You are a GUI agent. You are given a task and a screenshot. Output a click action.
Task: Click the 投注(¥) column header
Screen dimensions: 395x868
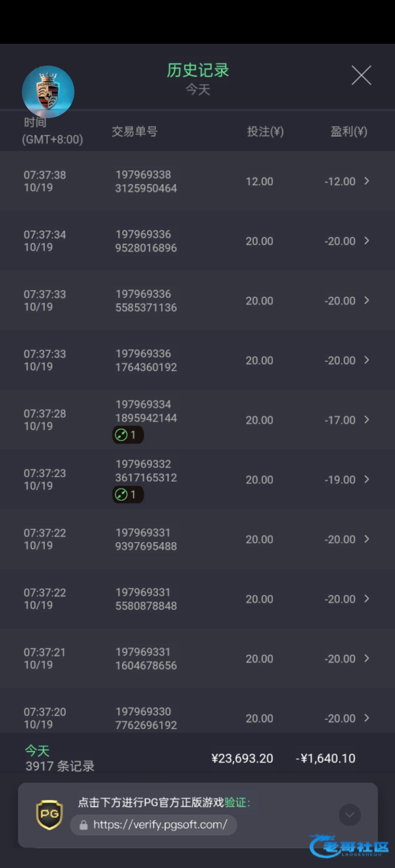coord(265,132)
